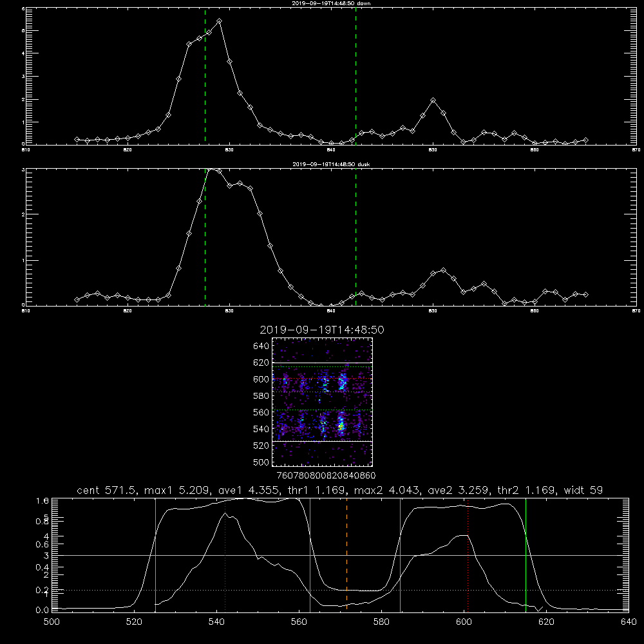The image size is (644, 644).
Task: Click dawn plot y-axis label "4"
Action: pos(23,53)
